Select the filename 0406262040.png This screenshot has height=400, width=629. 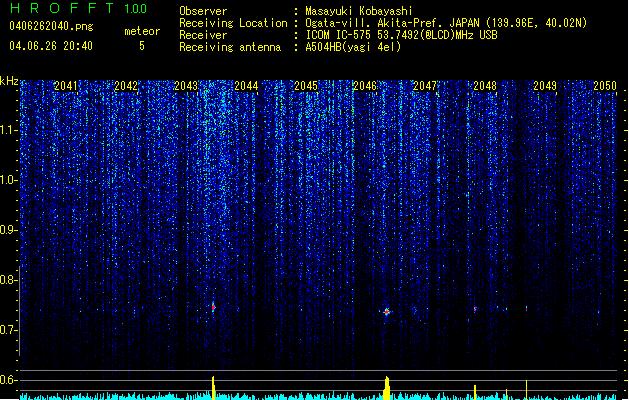pos(51,26)
